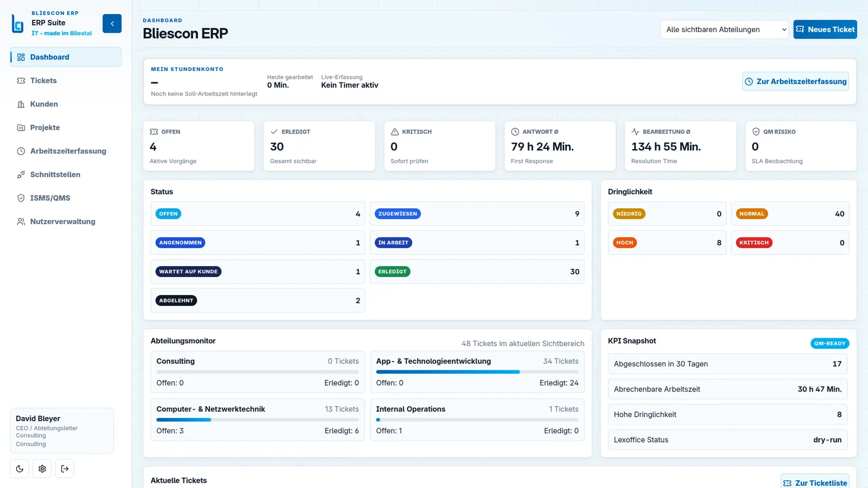The width and height of the screenshot is (868, 488).
Task: Select the IN ARBEIT status badge
Action: 393,243
